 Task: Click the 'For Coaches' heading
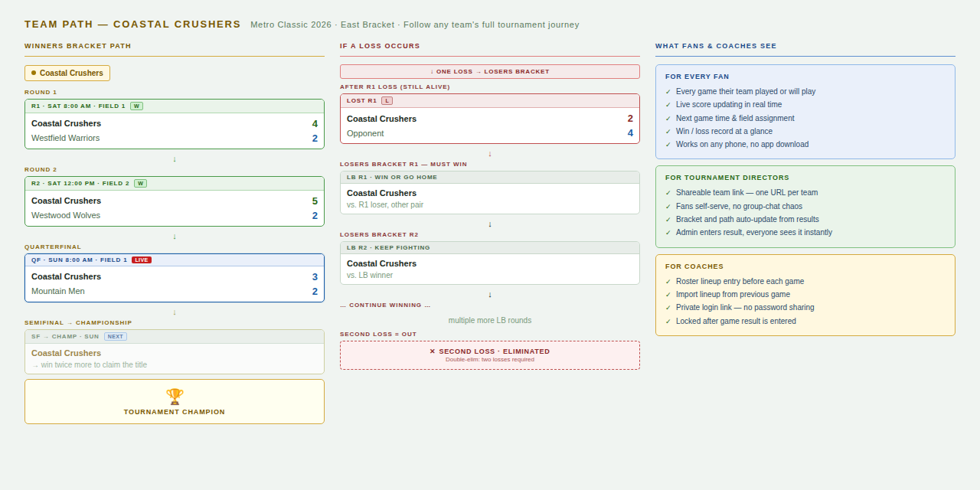(x=694, y=266)
